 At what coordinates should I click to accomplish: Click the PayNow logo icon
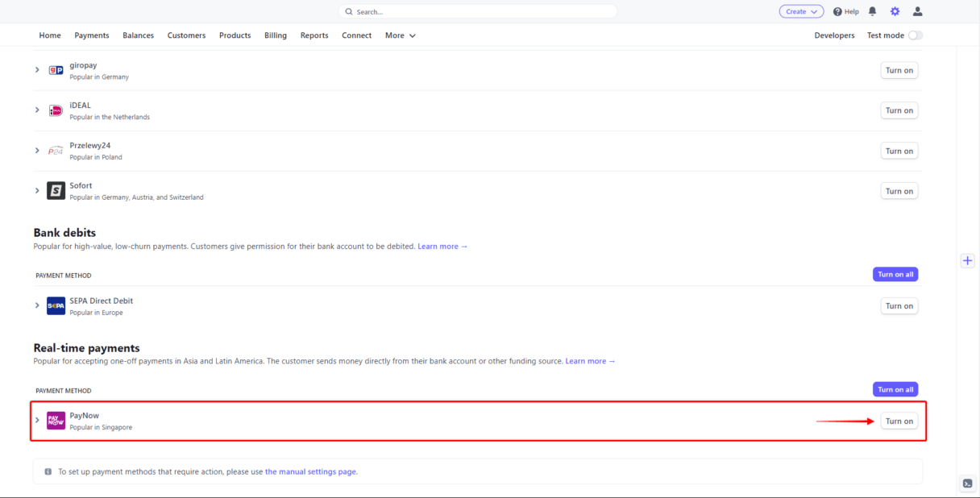56,421
